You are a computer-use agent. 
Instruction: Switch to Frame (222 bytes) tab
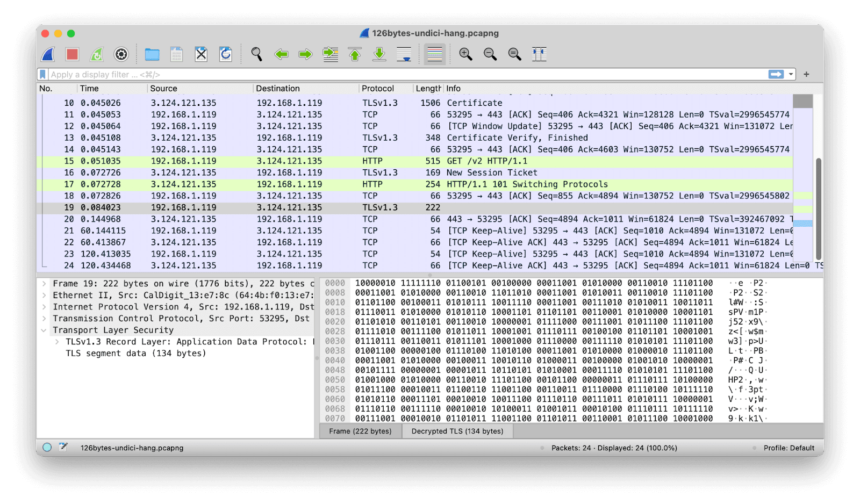pyautogui.click(x=360, y=431)
